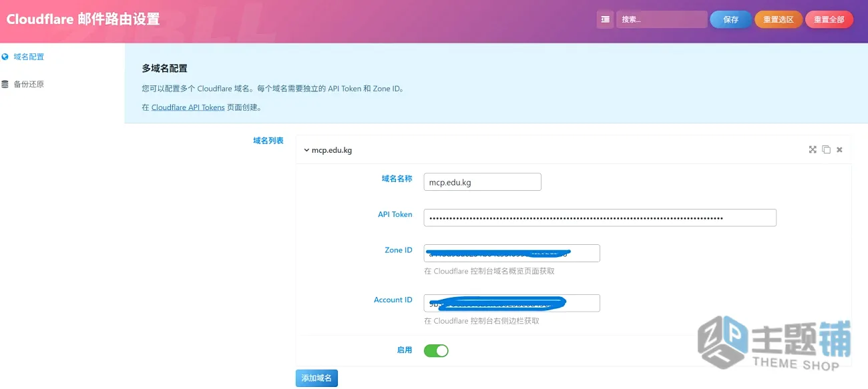The image size is (868, 389).
Task: Click the 保存 button
Action: [730, 19]
